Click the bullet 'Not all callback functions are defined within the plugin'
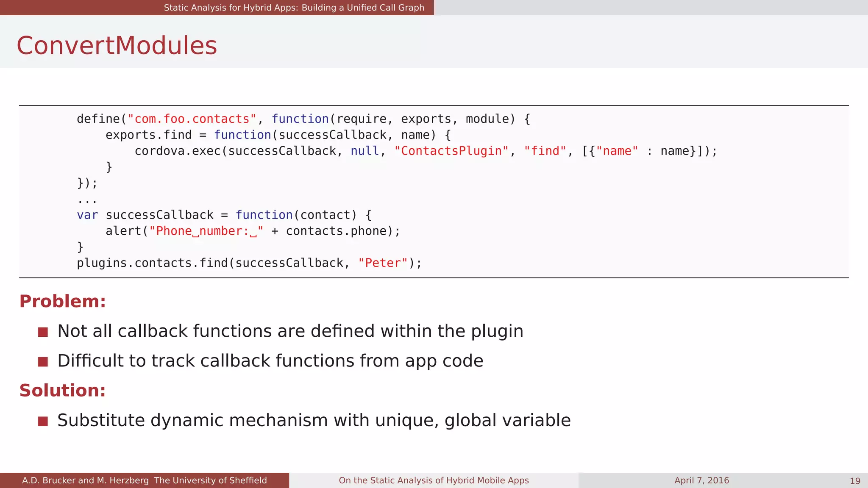 (x=290, y=331)
